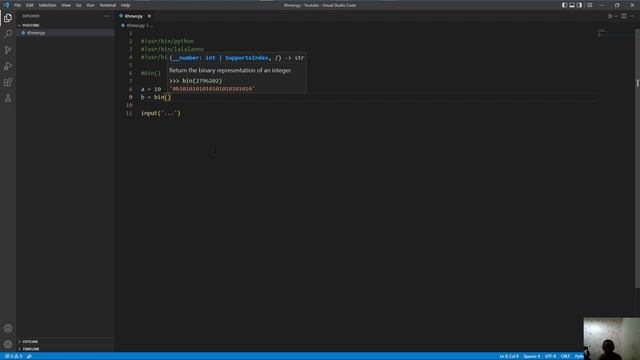Collapse the YOUTUBE folder section
This screenshot has height=360, width=640.
point(65,25)
